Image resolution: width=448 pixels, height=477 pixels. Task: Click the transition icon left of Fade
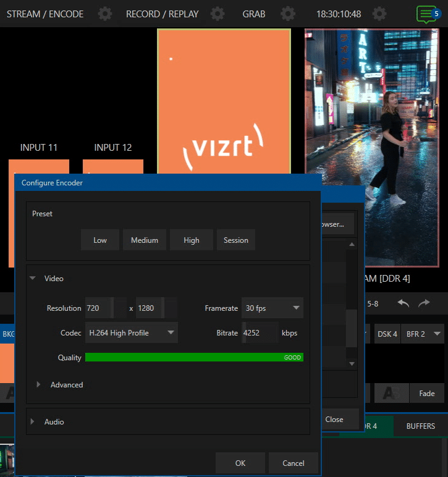pos(391,393)
